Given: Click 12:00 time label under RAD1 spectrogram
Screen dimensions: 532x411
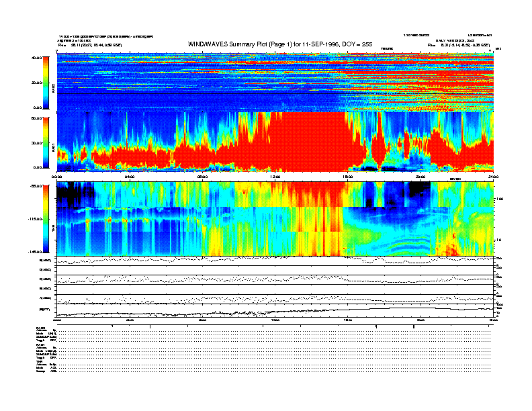Looking at the screenshot, I should (275, 177).
